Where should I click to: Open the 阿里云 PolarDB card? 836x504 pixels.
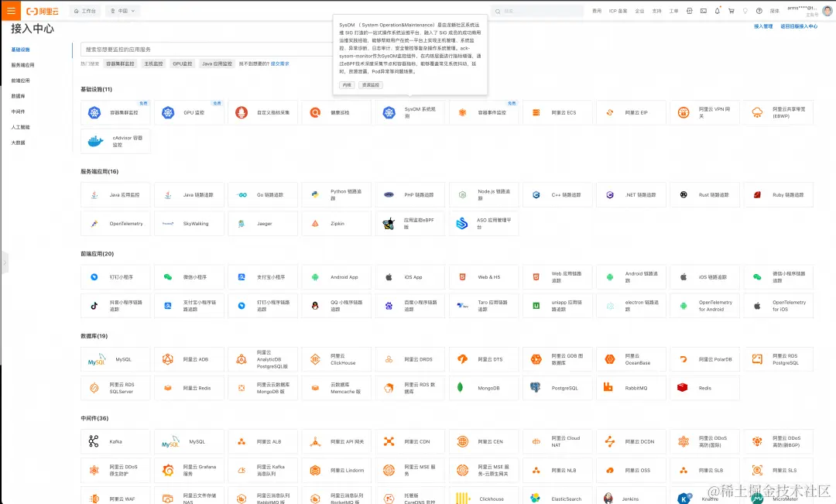(x=704, y=359)
